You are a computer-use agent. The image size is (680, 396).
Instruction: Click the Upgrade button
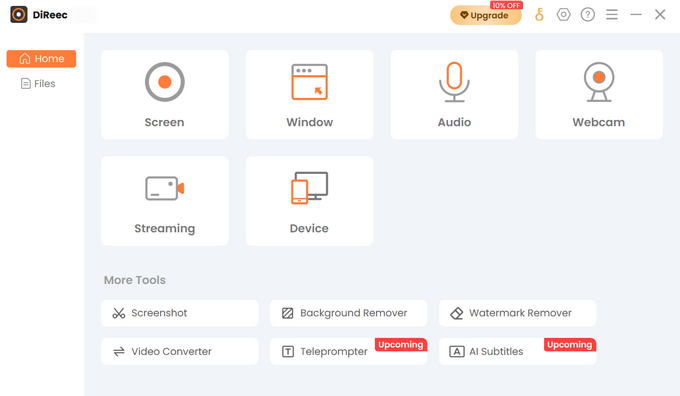coord(486,15)
